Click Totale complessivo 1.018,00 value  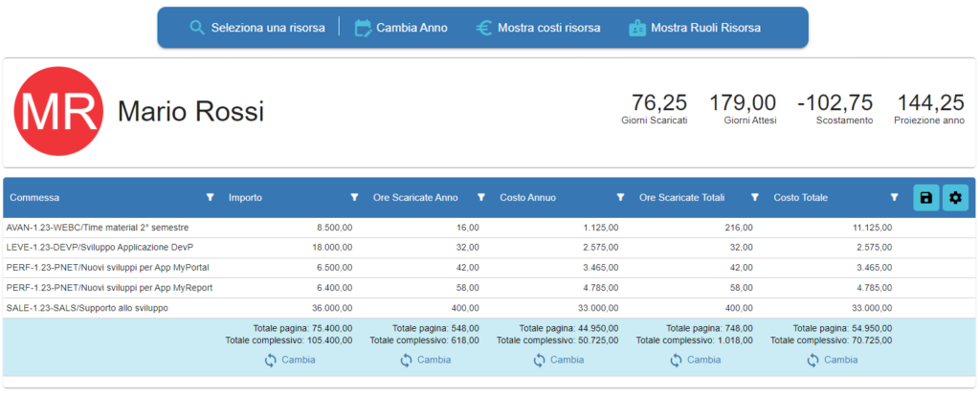(x=736, y=340)
